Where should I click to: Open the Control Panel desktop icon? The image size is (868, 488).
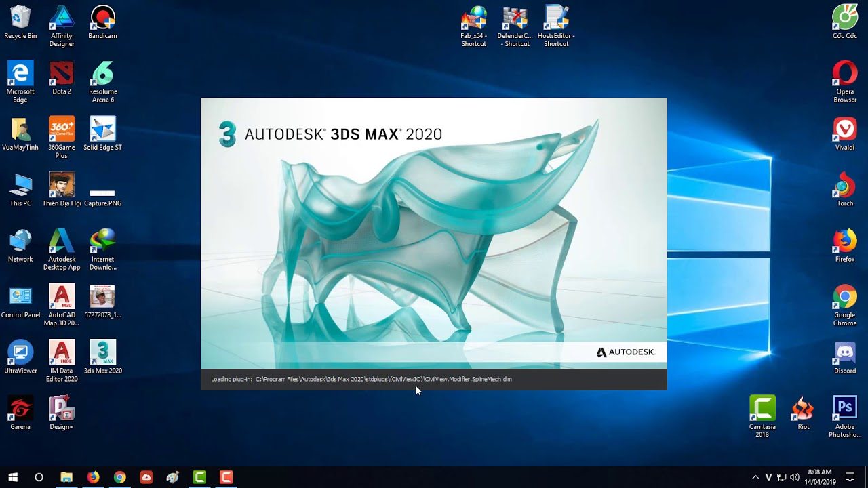pos(20,302)
